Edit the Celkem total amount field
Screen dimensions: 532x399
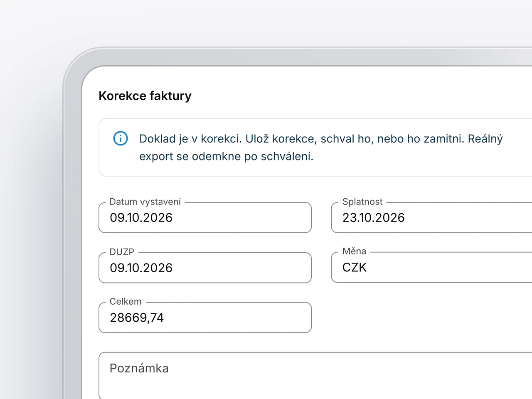205,318
